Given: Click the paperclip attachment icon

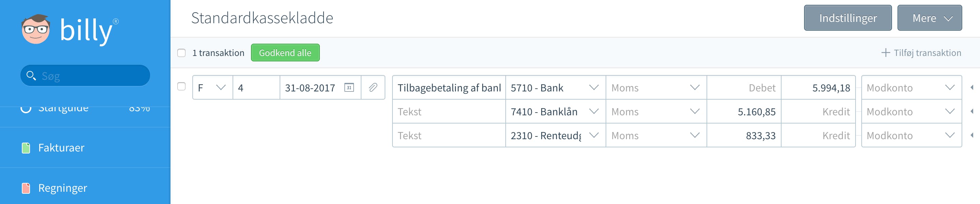Looking at the screenshot, I should click(373, 88).
